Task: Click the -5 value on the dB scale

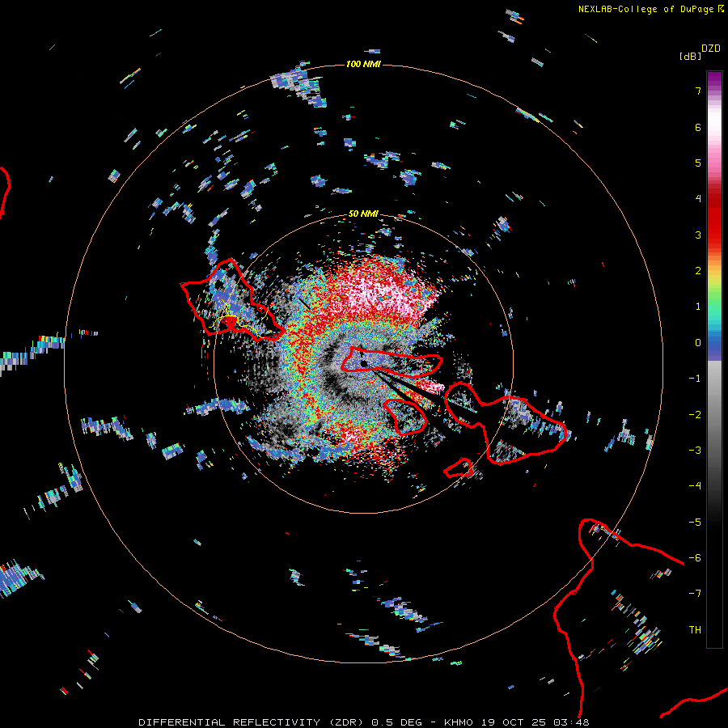Action: 695,523
